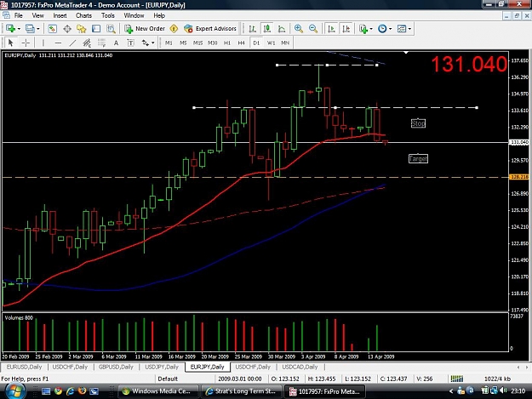The height and width of the screenshot is (399, 532).
Task: Zoom out on the chart
Action: pyautogui.click(x=313, y=29)
